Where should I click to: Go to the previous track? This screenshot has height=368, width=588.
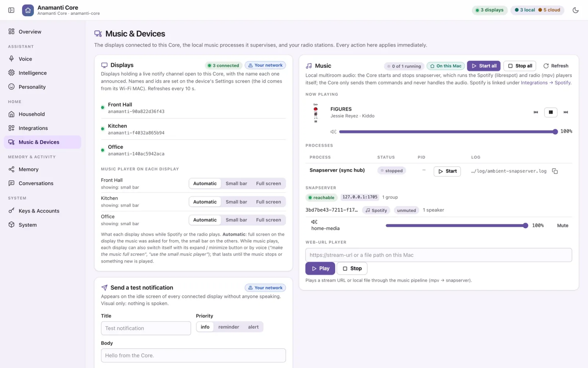(x=536, y=112)
